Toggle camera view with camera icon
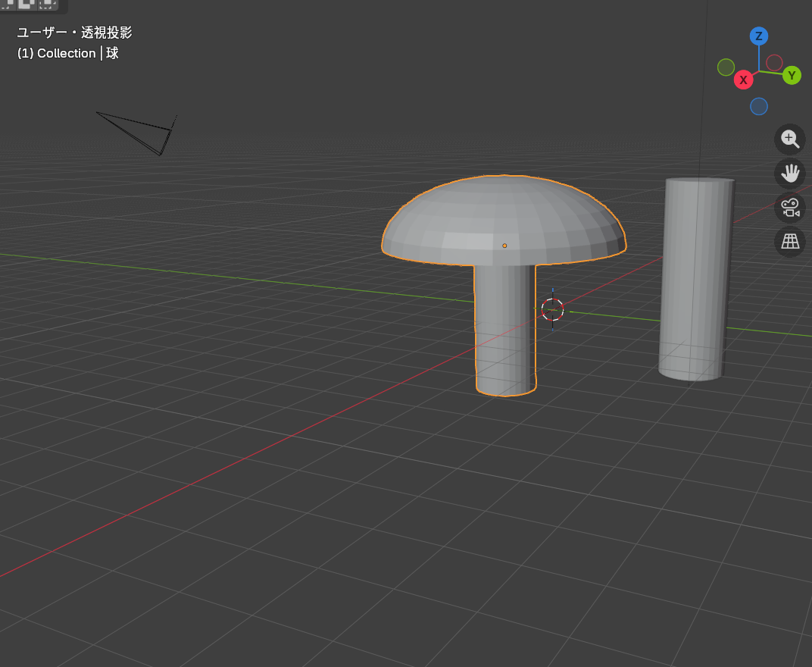Image resolution: width=812 pixels, height=667 pixels. pyautogui.click(x=790, y=208)
